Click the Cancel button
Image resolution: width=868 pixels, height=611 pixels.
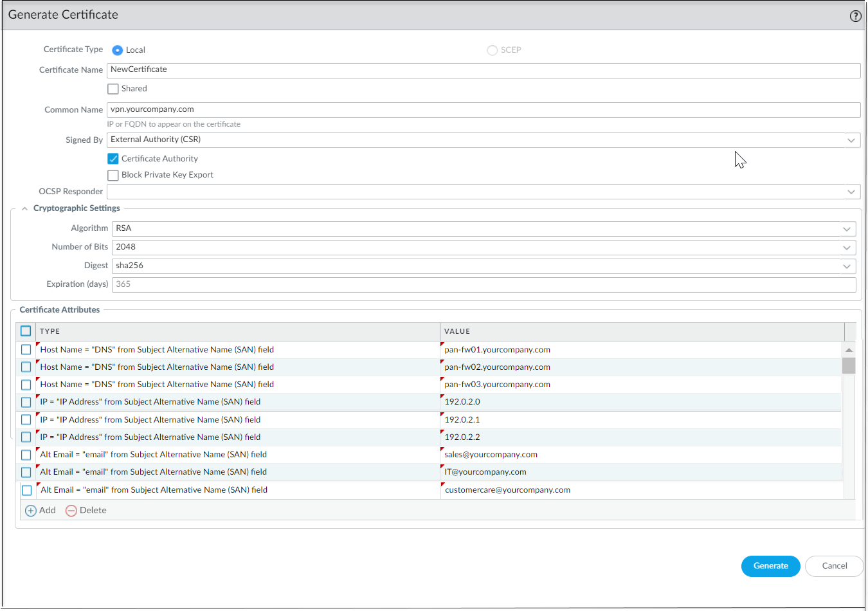(x=834, y=566)
